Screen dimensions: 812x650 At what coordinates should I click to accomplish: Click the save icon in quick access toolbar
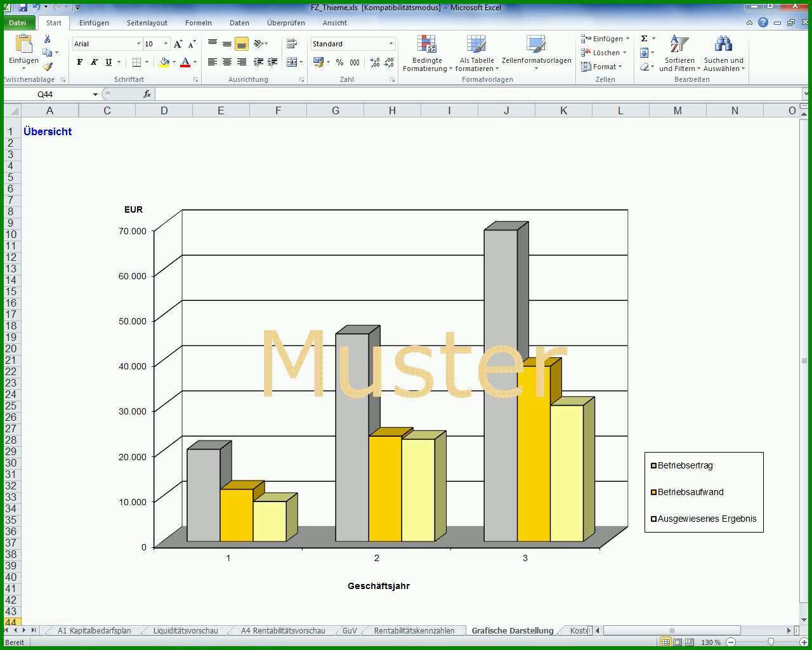tap(22, 7)
